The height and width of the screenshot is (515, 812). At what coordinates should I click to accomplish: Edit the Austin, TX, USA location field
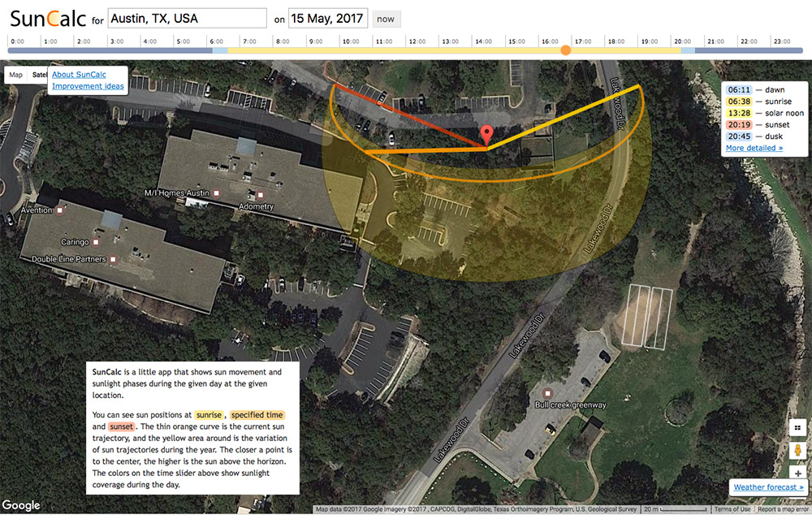pyautogui.click(x=187, y=19)
